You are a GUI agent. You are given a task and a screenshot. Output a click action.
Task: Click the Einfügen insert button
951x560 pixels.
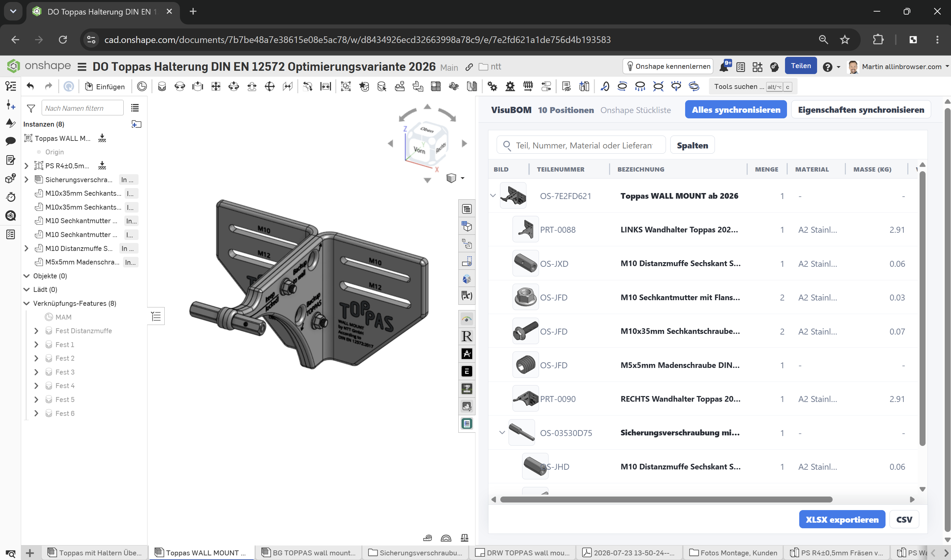105,86
